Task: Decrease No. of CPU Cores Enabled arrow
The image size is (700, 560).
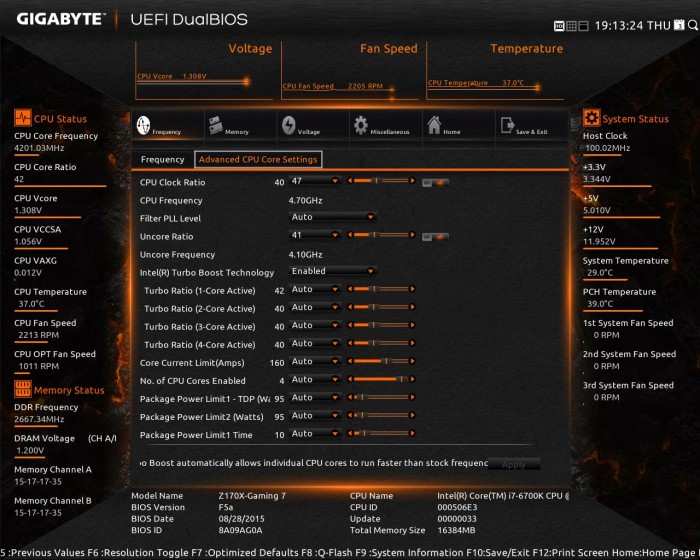Action: [350, 379]
